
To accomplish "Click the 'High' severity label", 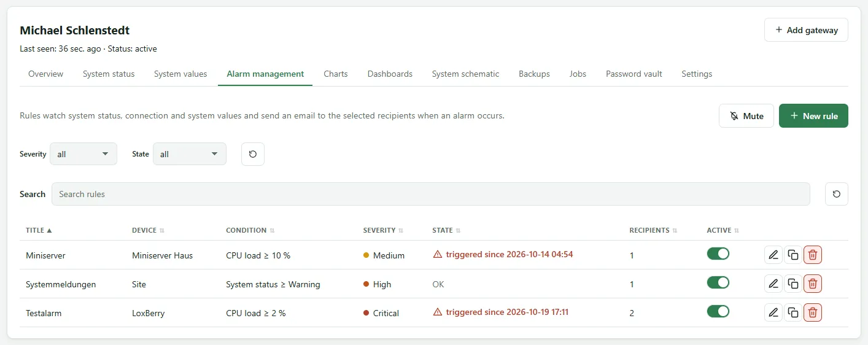I will pos(382,284).
